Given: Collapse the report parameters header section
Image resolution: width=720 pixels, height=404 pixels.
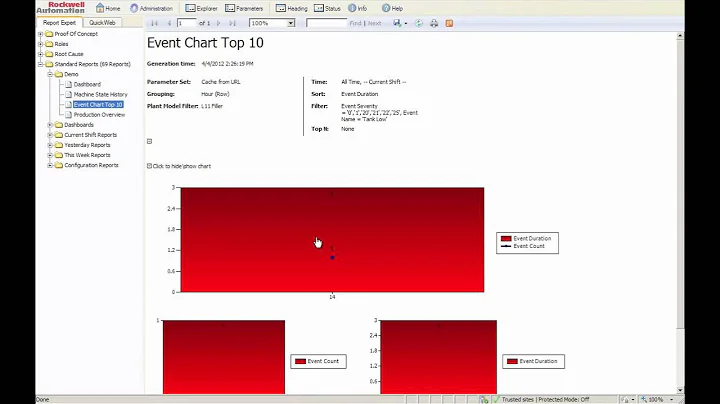Looking at the screenshot, I should click(149, 141).
